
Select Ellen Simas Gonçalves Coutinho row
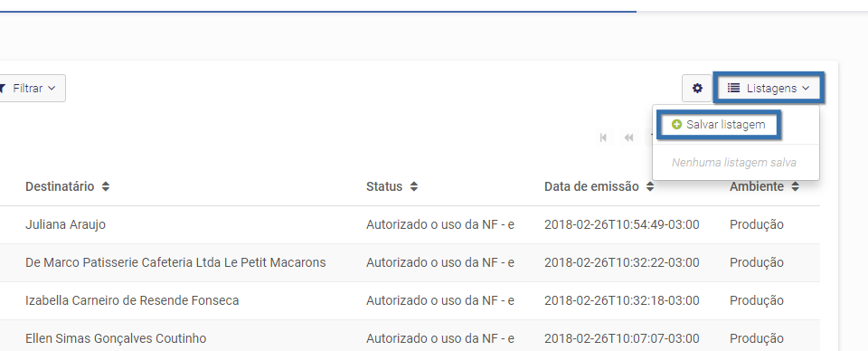pos(410,337)
